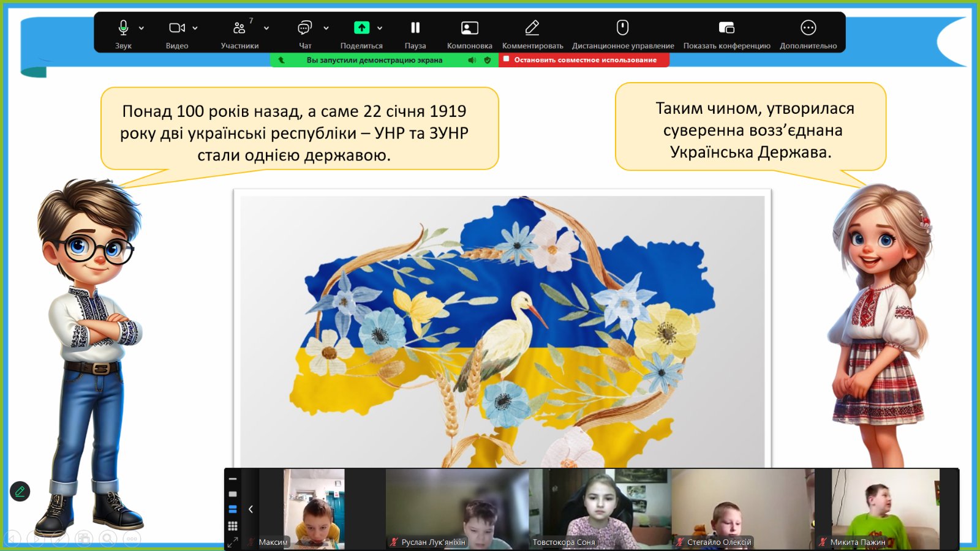
Task: Expand video options arrow next to Видео
Action: click(195, 28)
